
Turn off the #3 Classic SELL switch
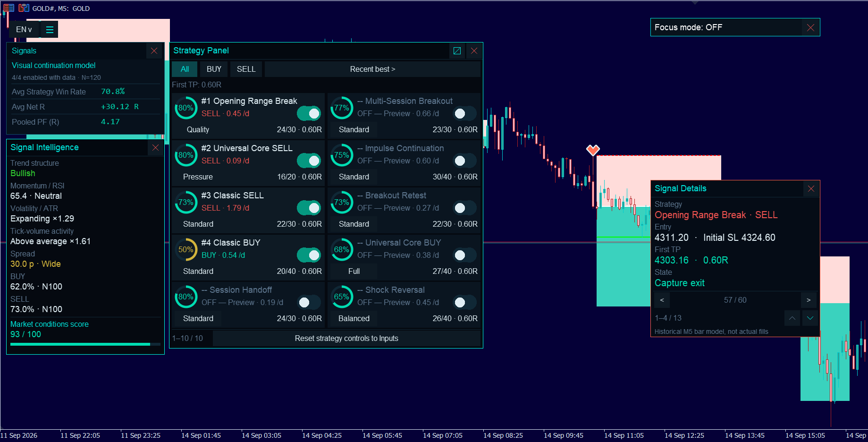coord(309,208)
